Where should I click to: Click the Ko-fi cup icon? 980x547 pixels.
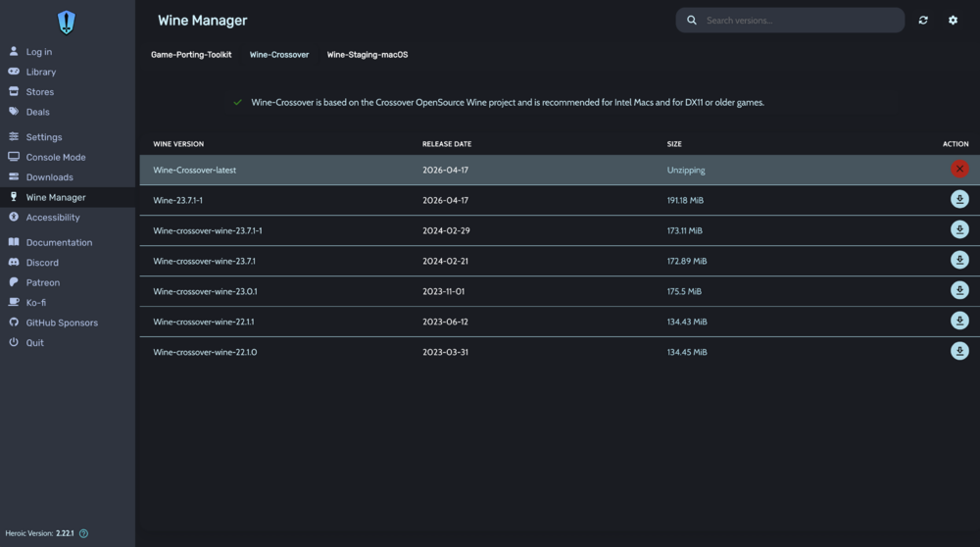tap(14, 302)
